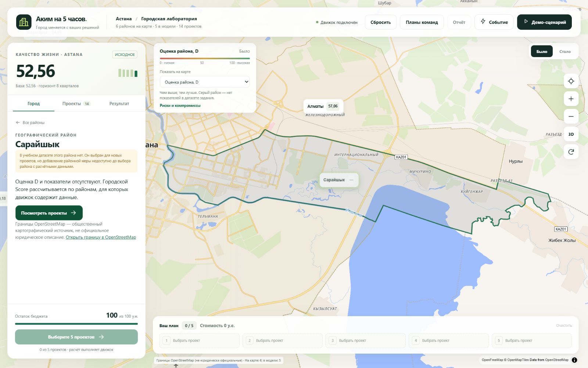Click the Движок подключён status
This screenshot has width=588, height=368.
(x=337, y=22)
